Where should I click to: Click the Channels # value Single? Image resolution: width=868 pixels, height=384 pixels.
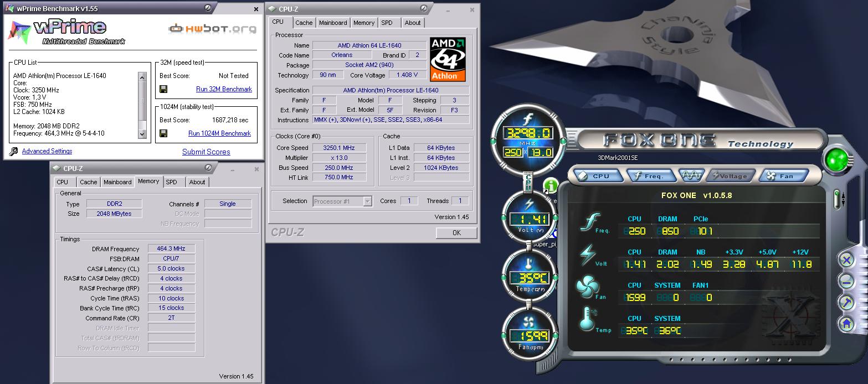click(x=228, y=204)
